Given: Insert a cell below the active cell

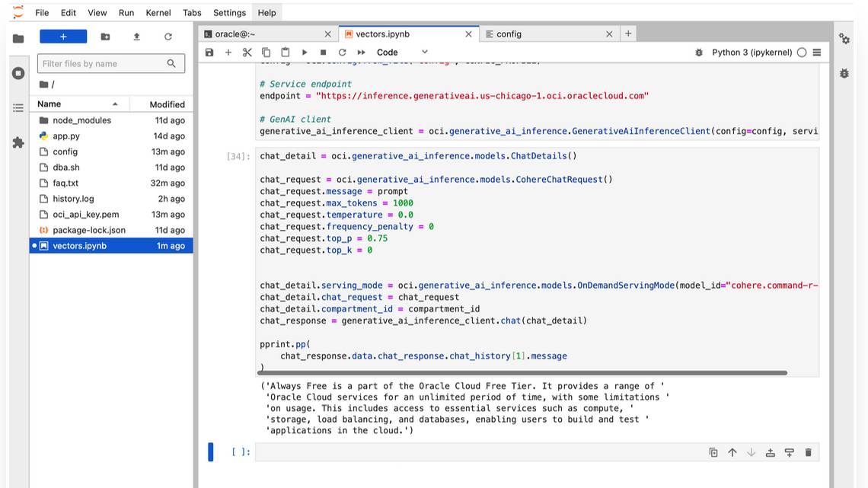Looking at the screenshot, I should pos(790,452).
